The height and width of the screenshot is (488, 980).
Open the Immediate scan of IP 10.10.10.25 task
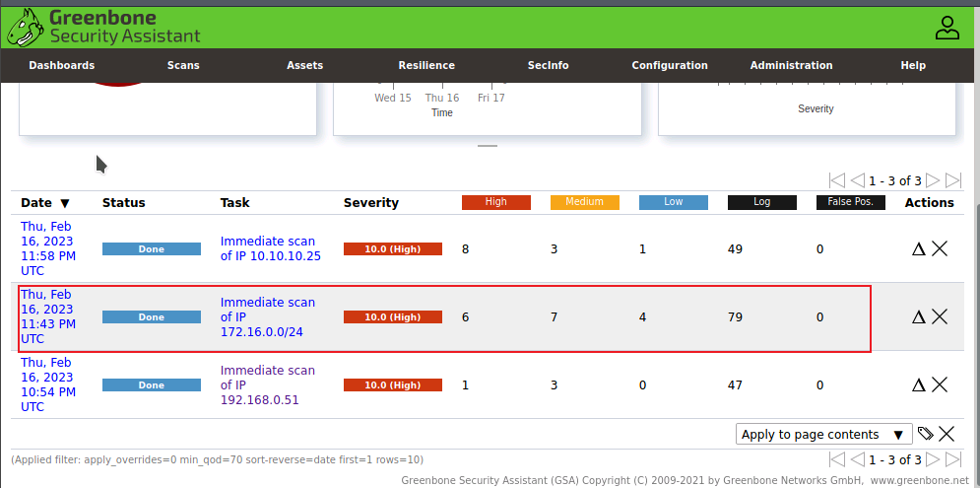[270, 248]
